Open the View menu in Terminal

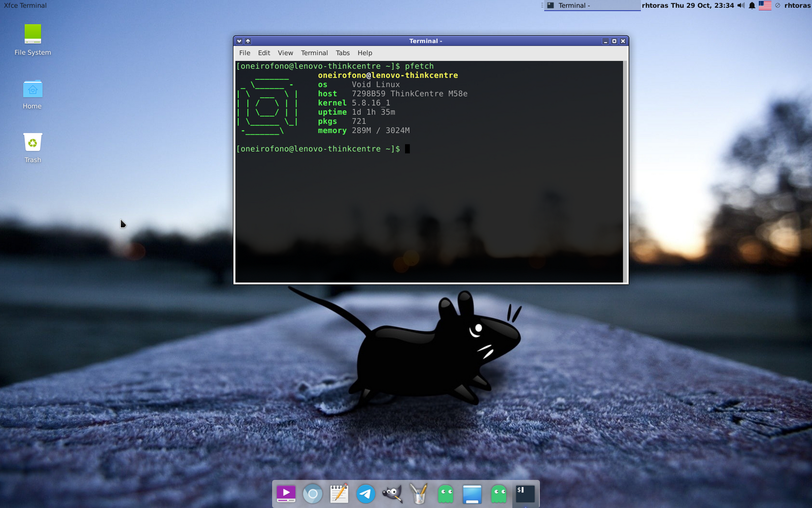[x=285, y=53]
